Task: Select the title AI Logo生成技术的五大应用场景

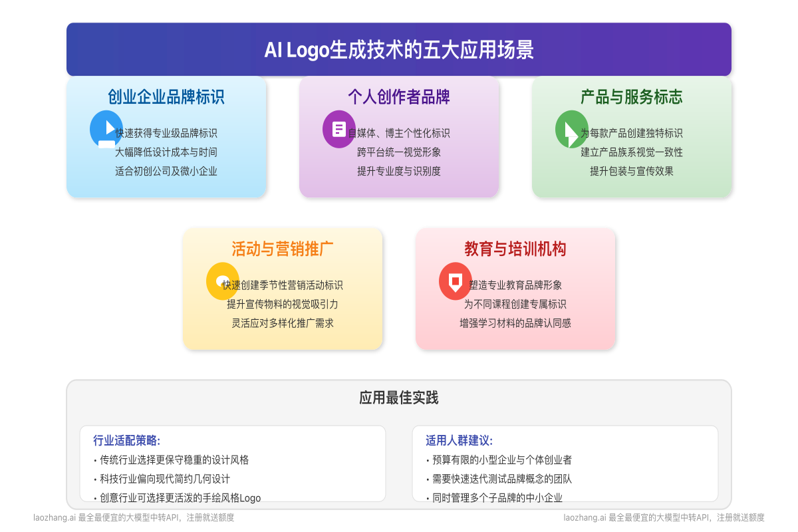Action: click(x=399, y=50)
